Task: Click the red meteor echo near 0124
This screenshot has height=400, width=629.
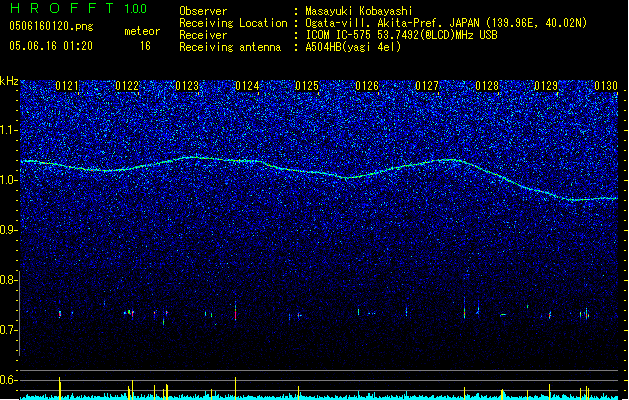Action: 235,312
